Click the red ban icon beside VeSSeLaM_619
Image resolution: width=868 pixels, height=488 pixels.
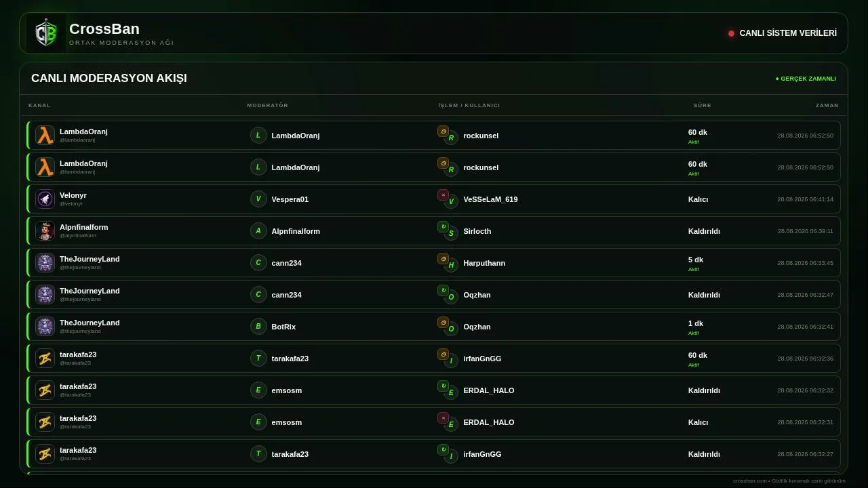(x=443, y=195)
